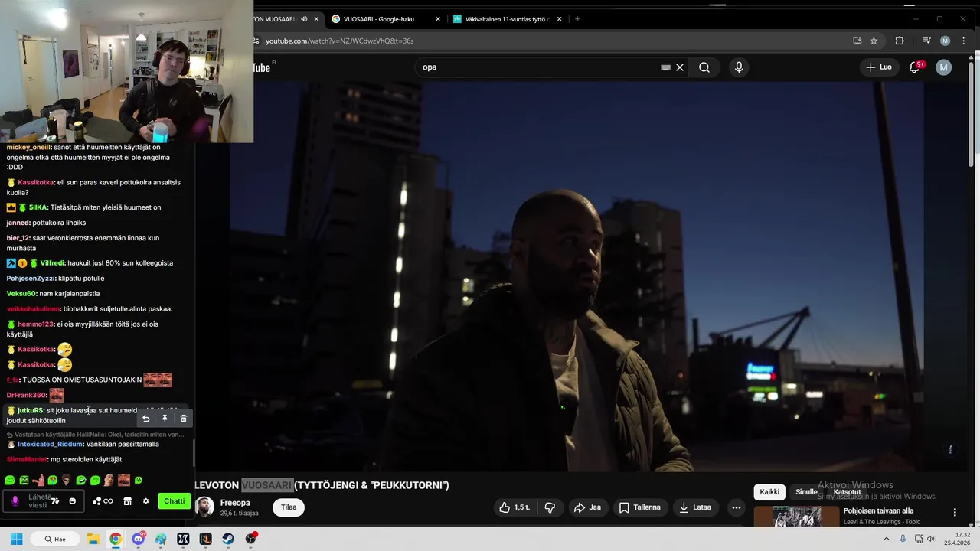980x551 pixels.
Task: Open chat settings gear
Action: click(x=145, y=501)
